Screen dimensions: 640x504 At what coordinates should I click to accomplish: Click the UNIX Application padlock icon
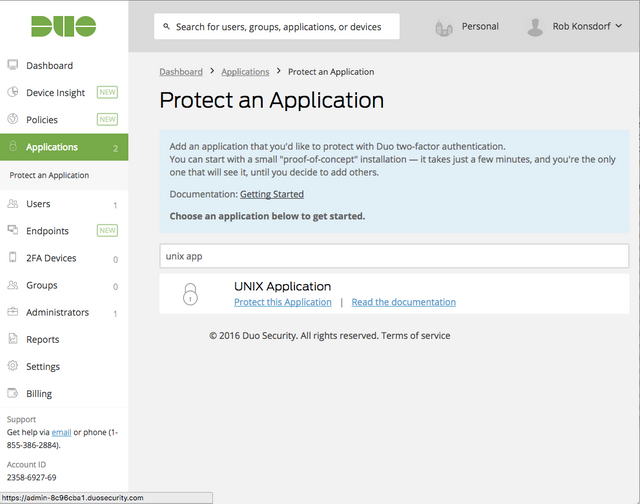[190, 294]
